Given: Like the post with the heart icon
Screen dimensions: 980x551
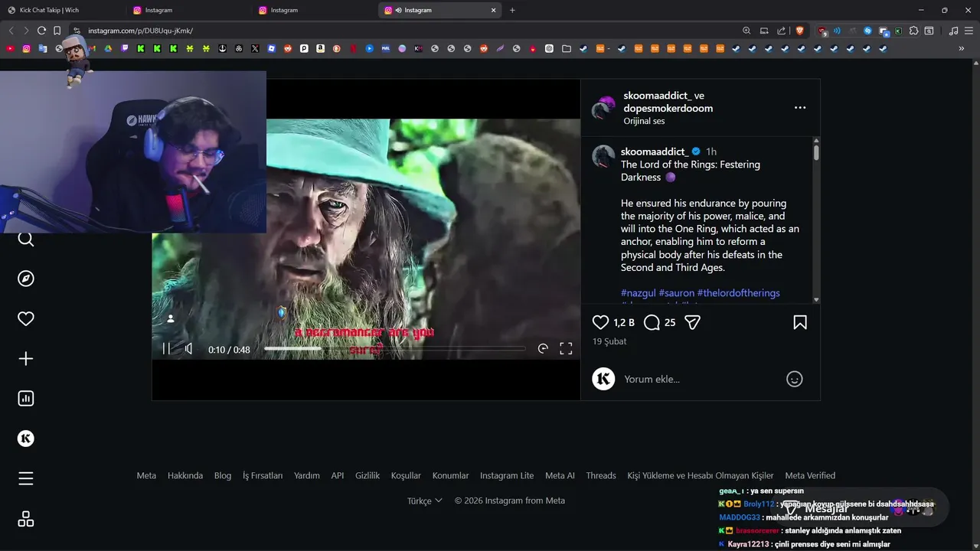Looking at the screenshot, I should 601,323.
